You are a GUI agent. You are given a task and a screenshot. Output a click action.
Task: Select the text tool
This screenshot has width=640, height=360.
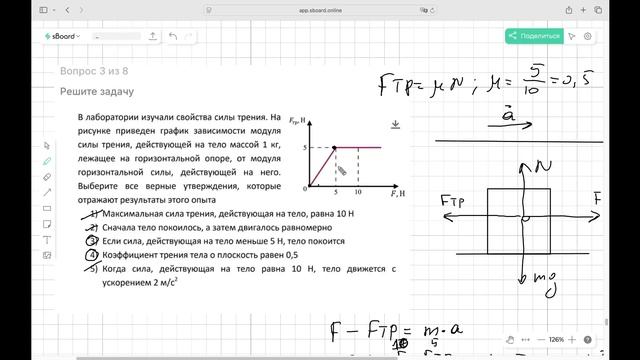click(x=47, y=240)
